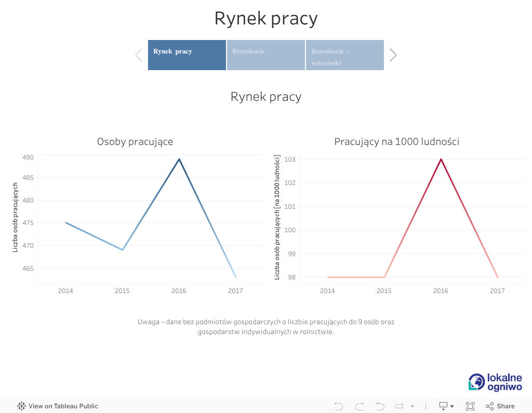Redo the last action
The image size is (532, 413).
pyautogui.click(x=360, y=406)
